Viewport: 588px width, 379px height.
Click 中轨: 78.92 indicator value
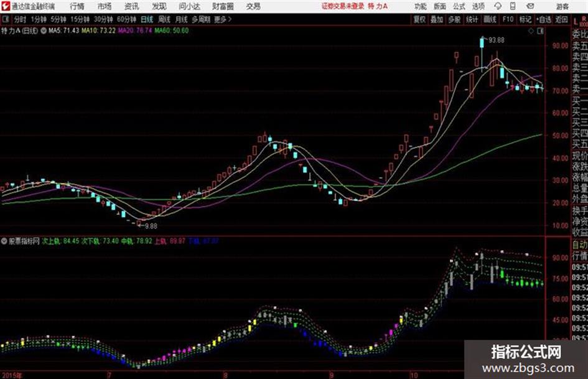[x=136, y=241]
